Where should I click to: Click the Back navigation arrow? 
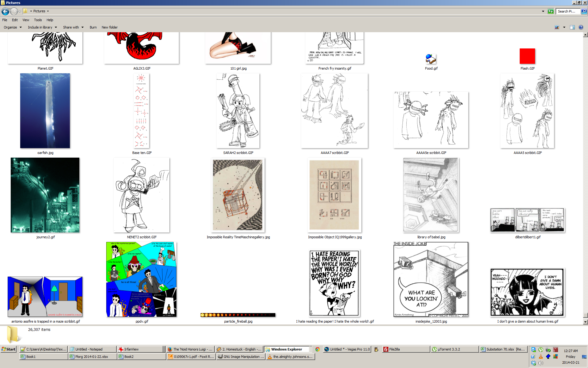[5, 12]
